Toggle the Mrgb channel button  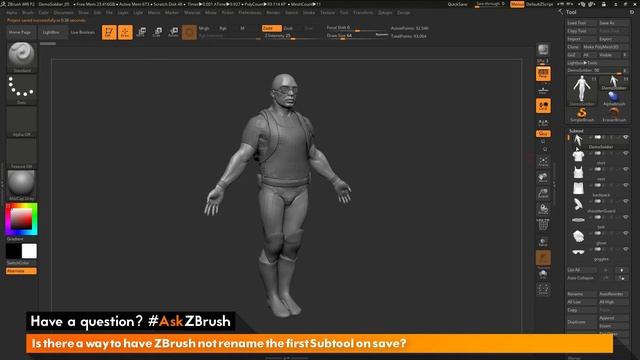coord(204,28)
